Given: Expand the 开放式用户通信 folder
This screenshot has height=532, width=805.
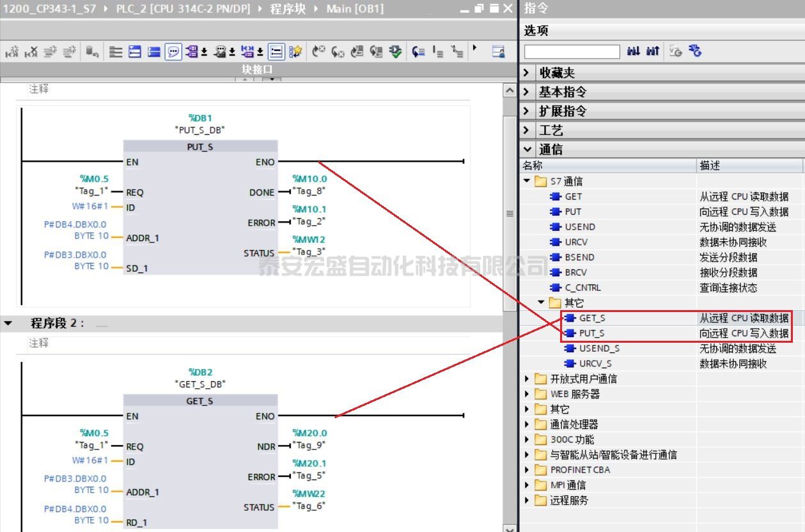Looking at the screenshot, I should click(x=528, y=379).
